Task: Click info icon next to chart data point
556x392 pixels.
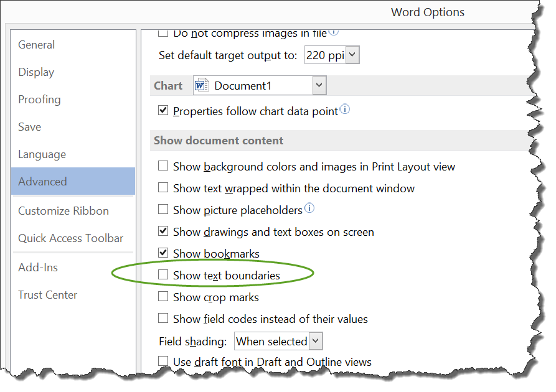Action: [x=345, y=109]
